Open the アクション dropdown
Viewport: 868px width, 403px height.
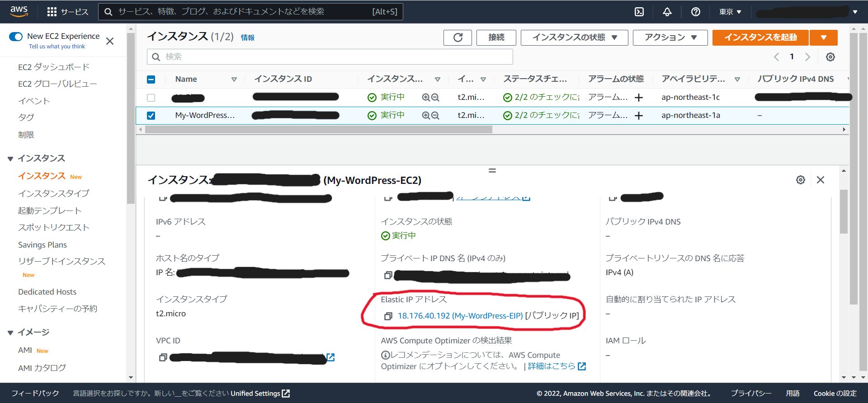tap(670, 37)
